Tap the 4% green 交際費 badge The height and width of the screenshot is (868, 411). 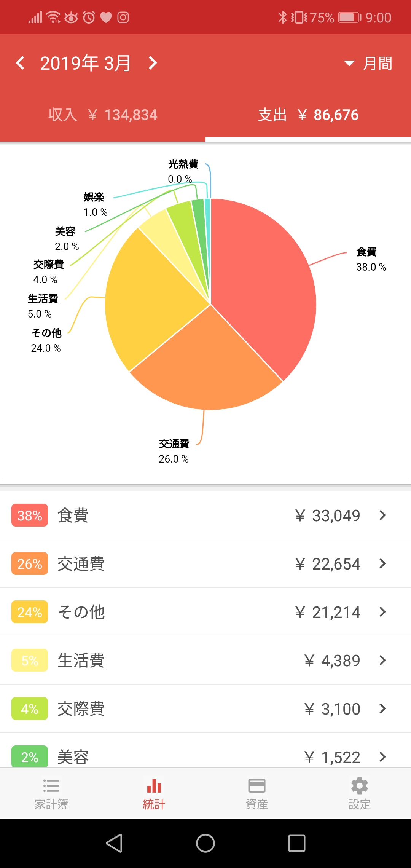(x=30, y=708)
